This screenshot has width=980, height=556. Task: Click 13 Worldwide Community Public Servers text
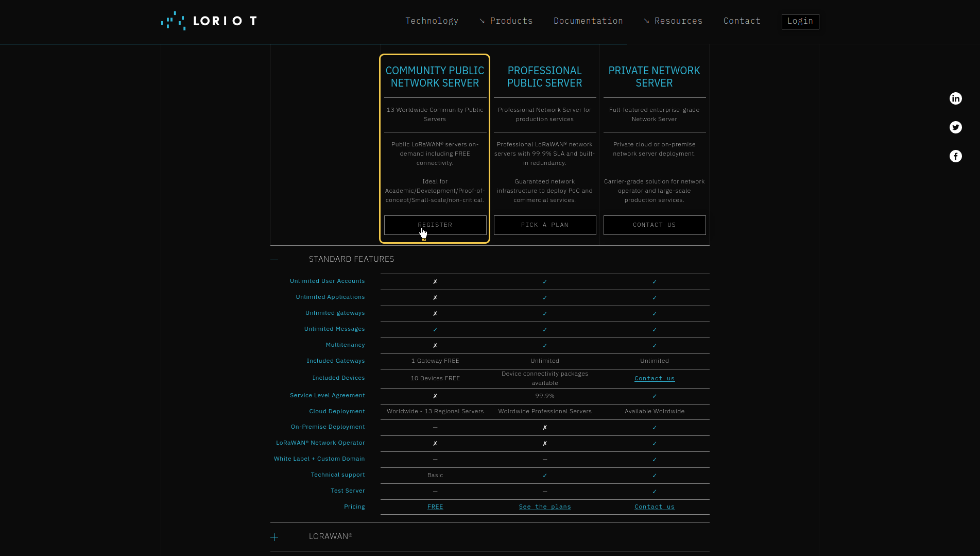pos(435,115)
